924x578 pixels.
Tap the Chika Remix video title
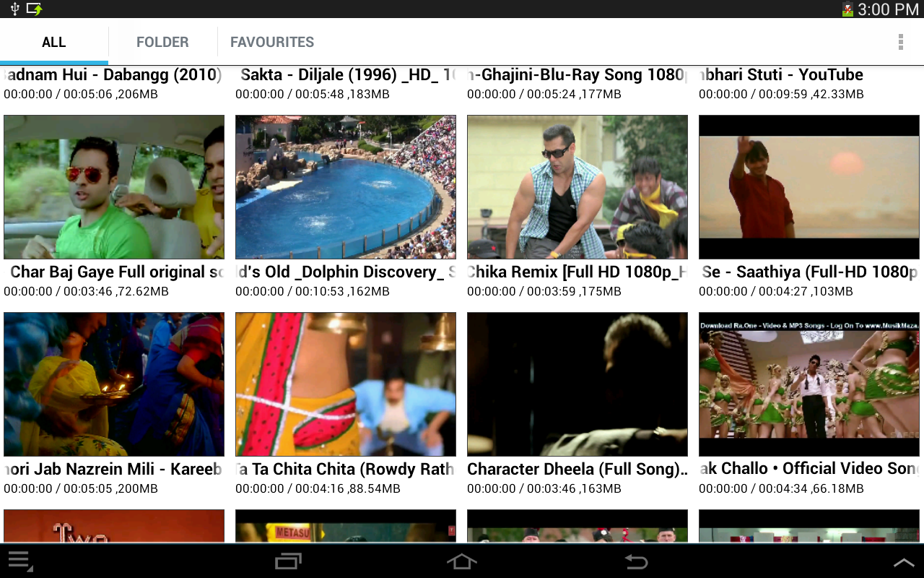[577, 272]
